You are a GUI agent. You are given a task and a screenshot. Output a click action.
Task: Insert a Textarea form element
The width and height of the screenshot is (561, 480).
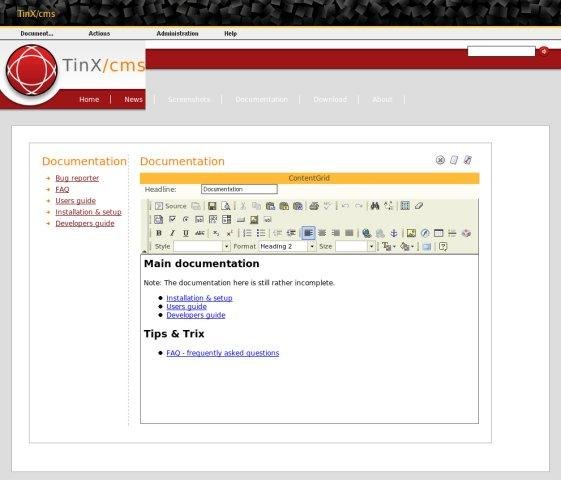pyautogui.click(x=213, y=219)
